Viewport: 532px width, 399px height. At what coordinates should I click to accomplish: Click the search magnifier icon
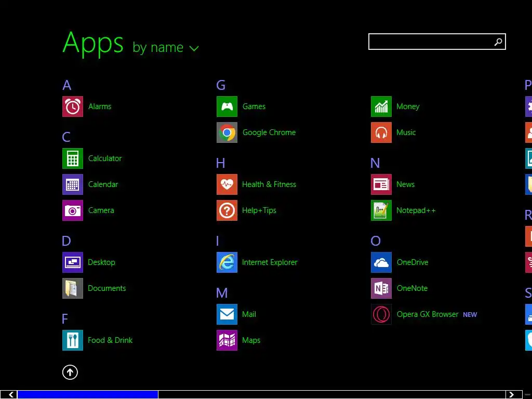(x=498, y=42)
